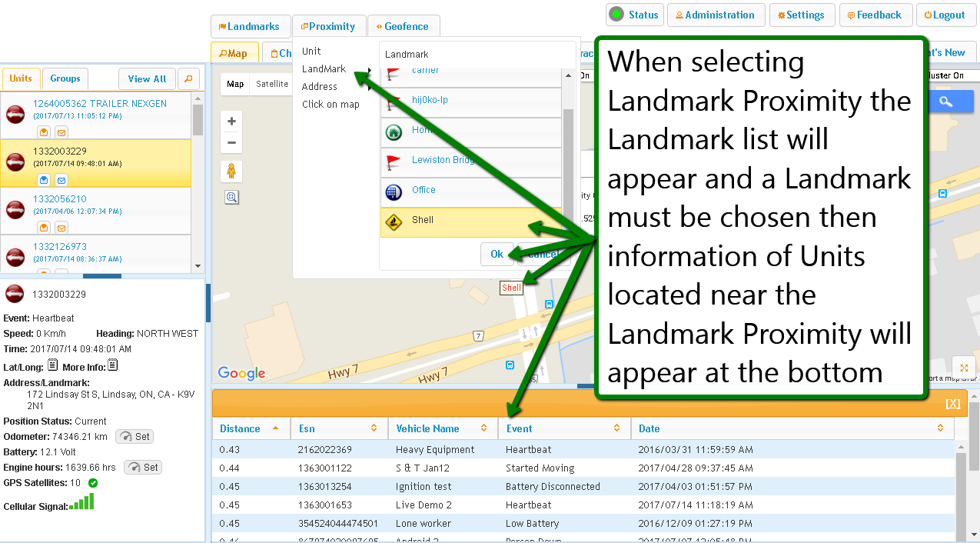
Task: Click the fullscreen map toggle icon
Action: [x=963, y=368]
